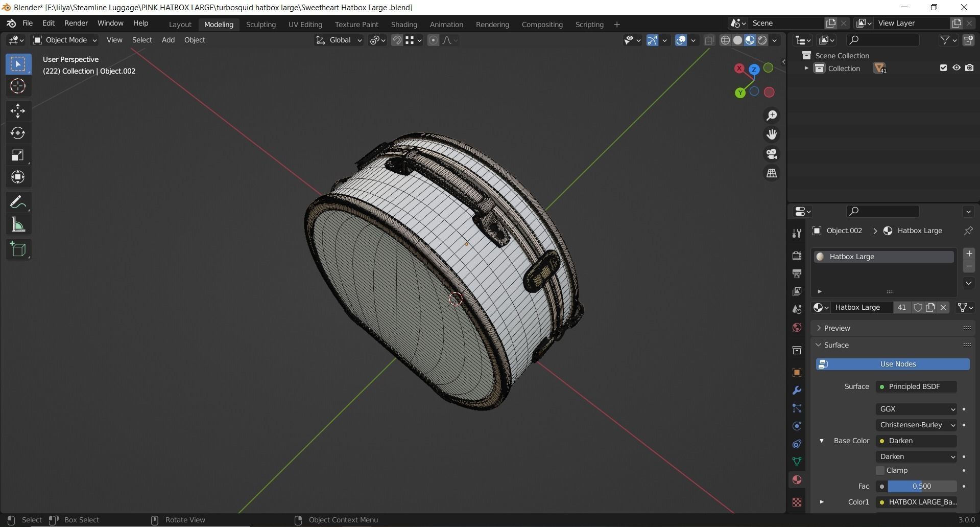
Task: Expand the Color1 input
Action: (x=822, y=502)
